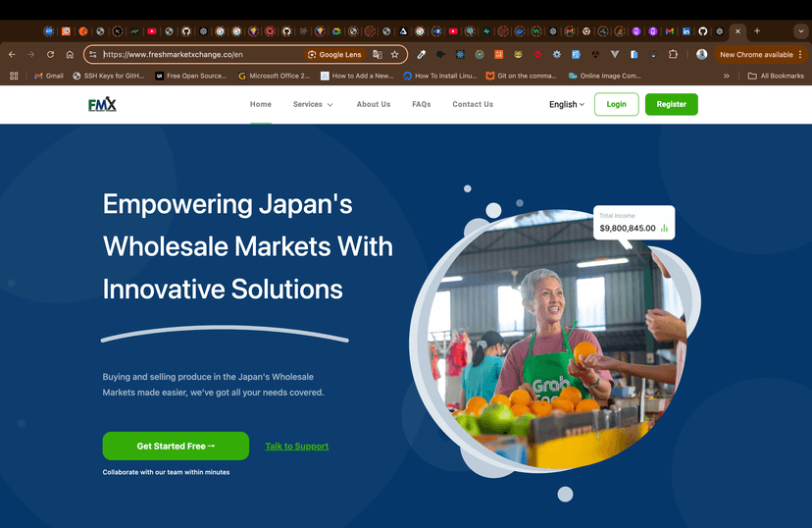Reload the page with the refresh icon

(x=50, y=54)
